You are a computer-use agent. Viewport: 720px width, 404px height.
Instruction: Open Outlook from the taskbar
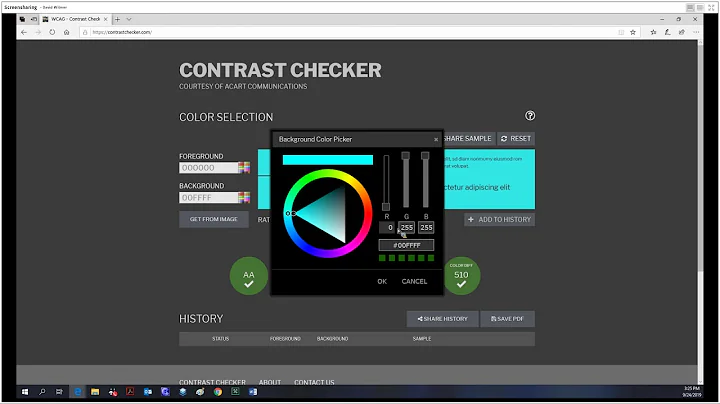click(x=148, y=392)
